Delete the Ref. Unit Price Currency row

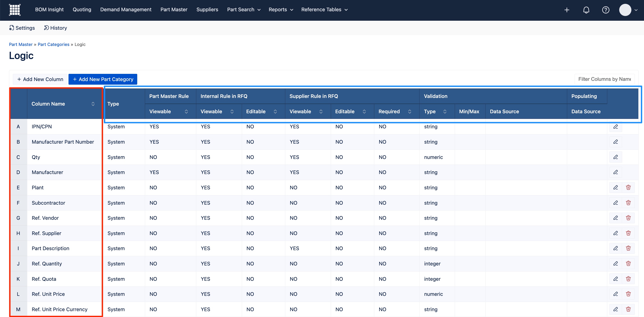628,309
